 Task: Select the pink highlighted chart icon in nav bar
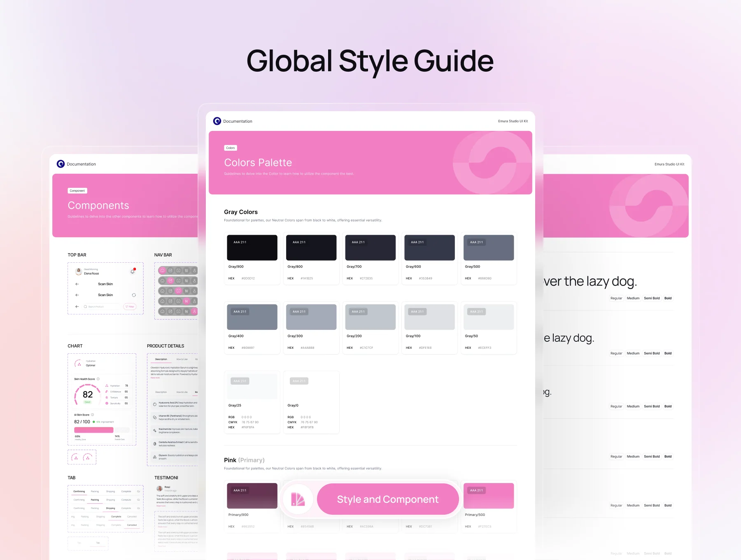[170, 281]
